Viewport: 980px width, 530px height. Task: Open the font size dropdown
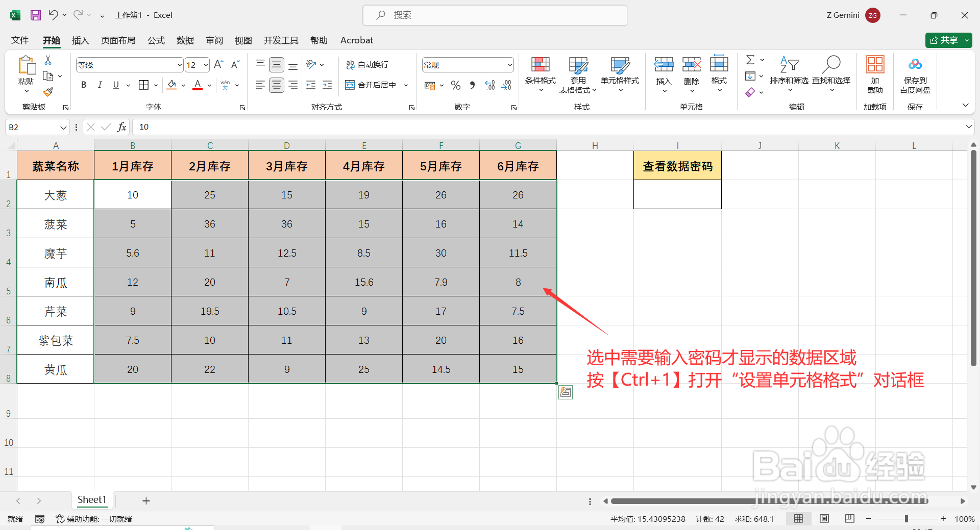205,65
